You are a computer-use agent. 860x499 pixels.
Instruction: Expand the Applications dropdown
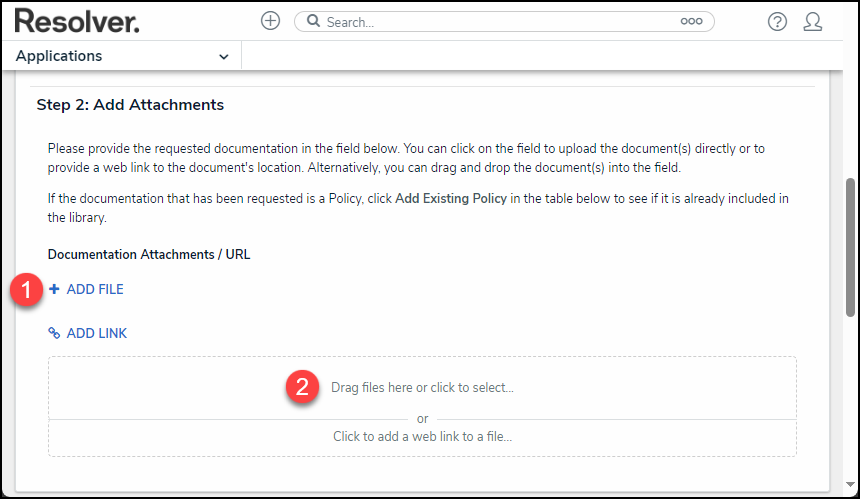(122, 56)
